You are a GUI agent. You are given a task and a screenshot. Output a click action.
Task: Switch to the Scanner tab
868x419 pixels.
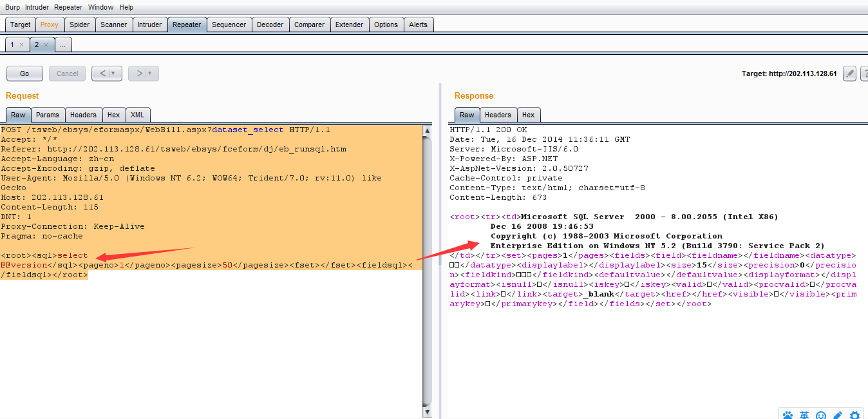(x=114, y=24)
